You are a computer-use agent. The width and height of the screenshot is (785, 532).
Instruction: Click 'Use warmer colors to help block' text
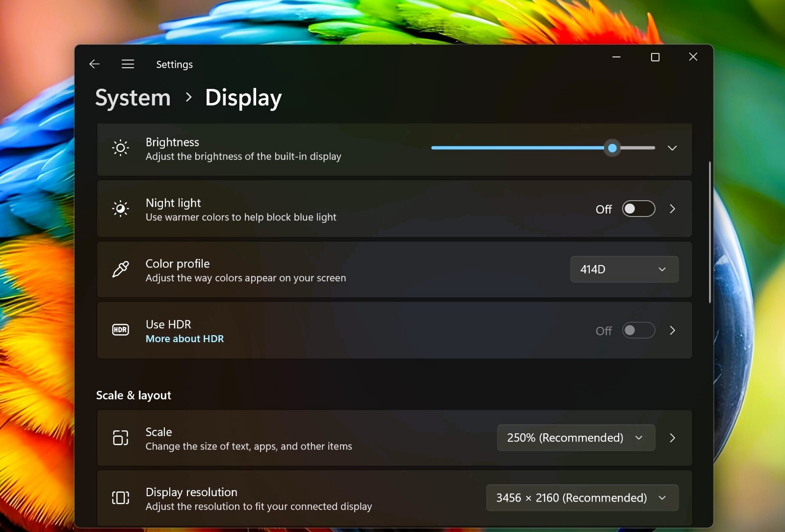tap(241, 217)
